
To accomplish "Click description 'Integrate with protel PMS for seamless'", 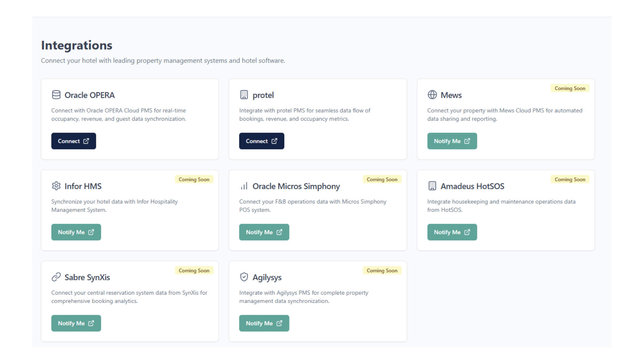I will tap(305, 115).
